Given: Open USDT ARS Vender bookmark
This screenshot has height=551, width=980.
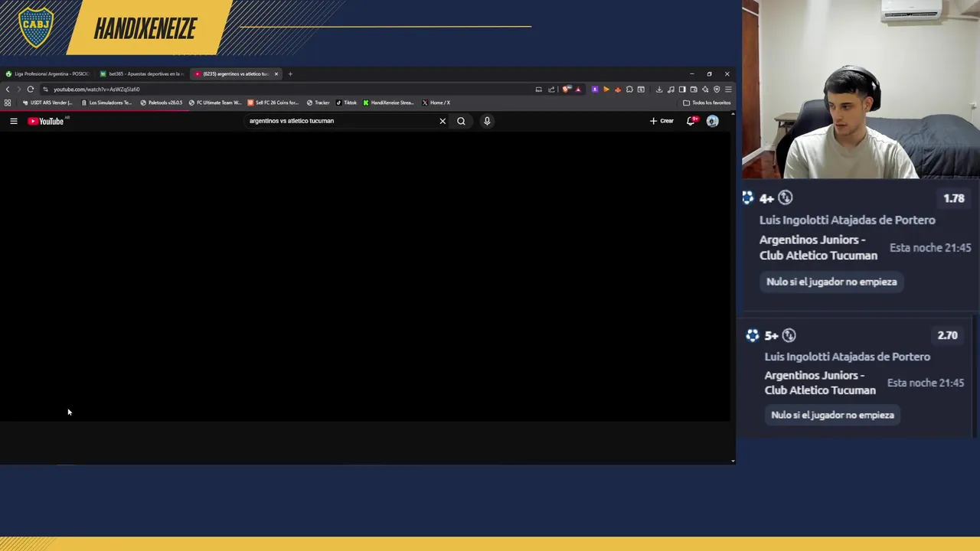Looking at the screenshot, I should click(x=47, y=103).
